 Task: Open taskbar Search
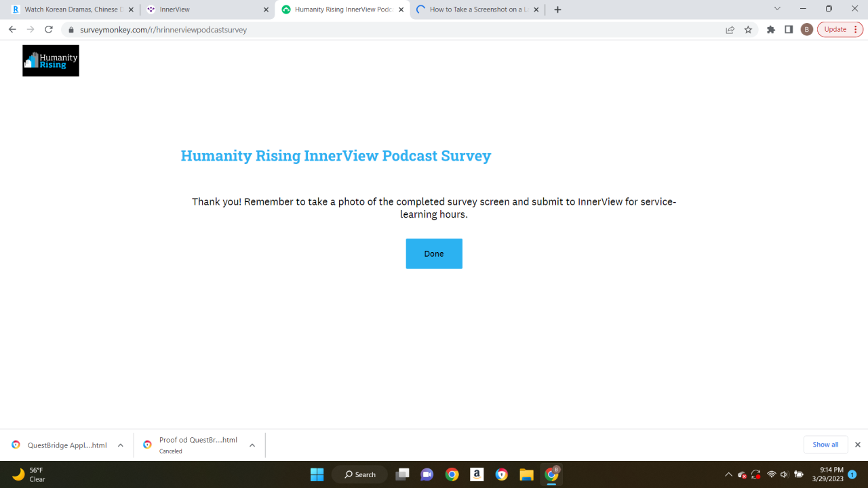coord(359,474)
